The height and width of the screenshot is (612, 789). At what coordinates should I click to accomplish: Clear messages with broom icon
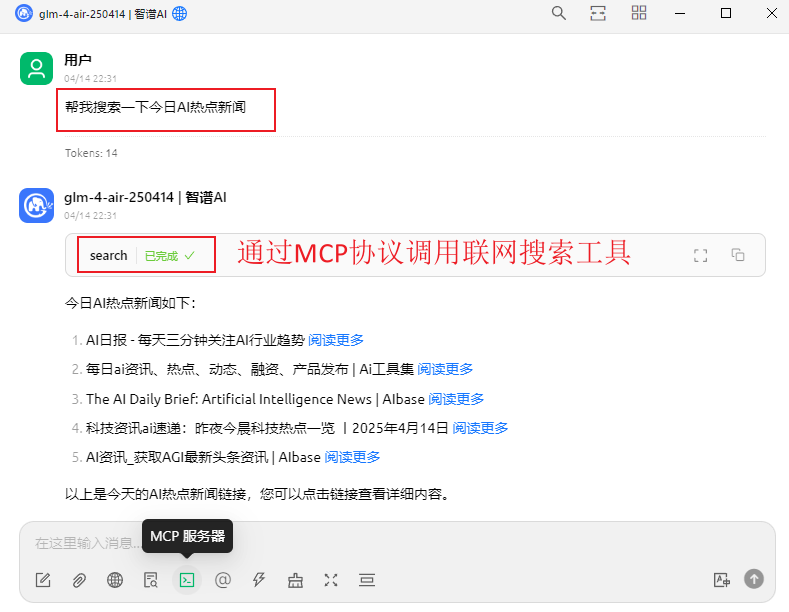(295, 580)
